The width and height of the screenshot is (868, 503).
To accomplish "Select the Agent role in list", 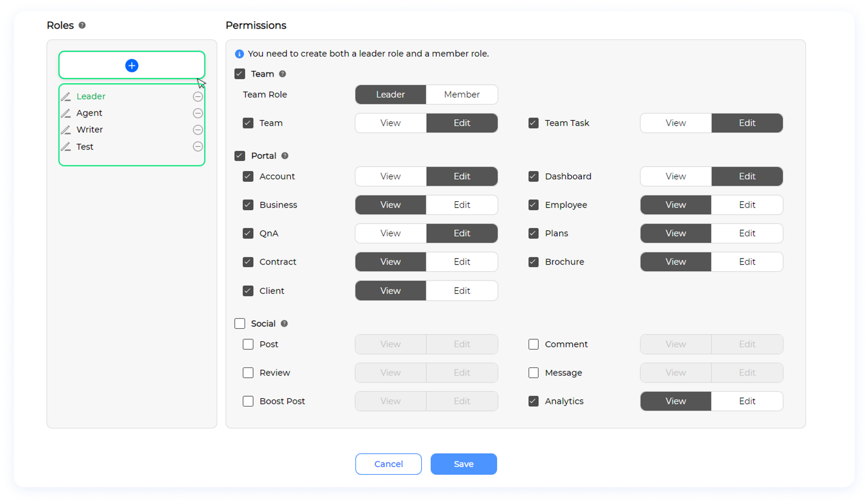I will (x=89, y=113).
